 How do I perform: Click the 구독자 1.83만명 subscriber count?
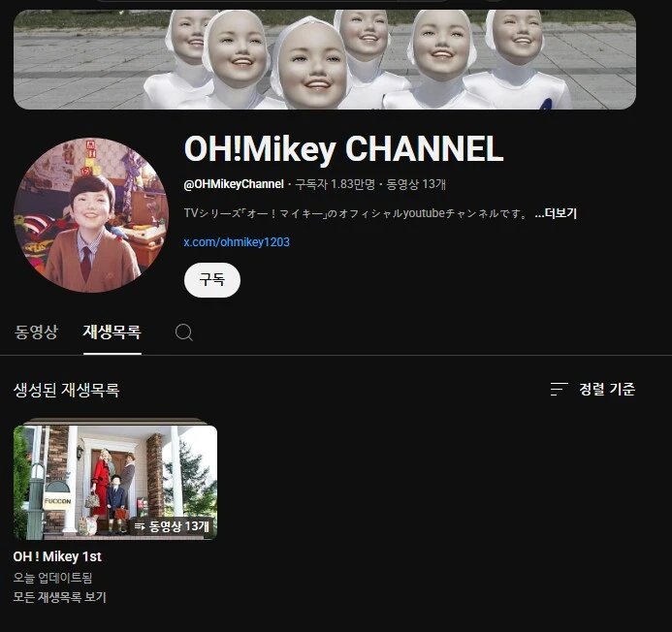tap(335, 184)
